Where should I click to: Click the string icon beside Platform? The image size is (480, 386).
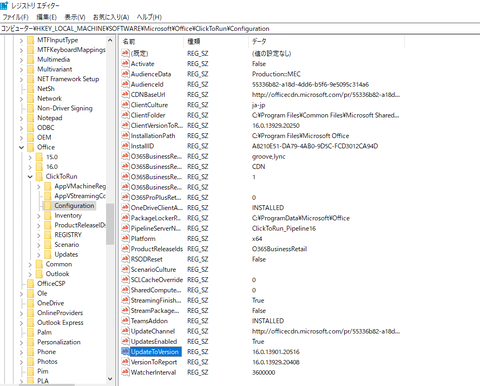point(125,238)
